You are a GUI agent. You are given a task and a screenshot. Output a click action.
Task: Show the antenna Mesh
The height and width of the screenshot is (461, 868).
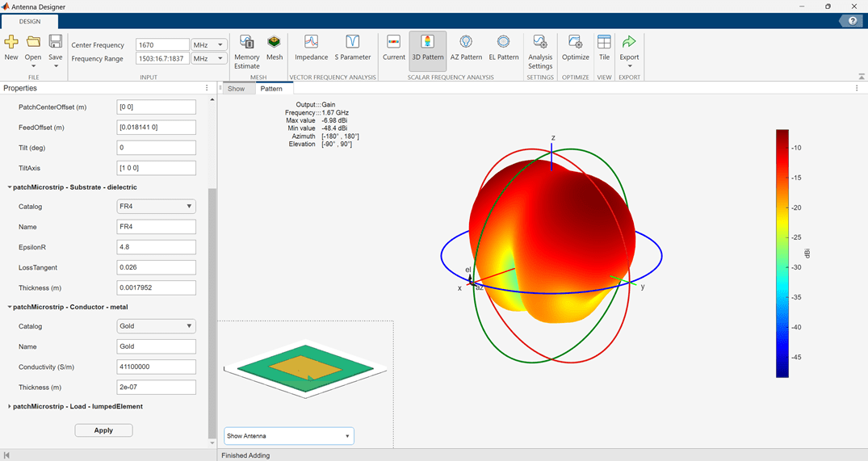(x=275, y=47)
